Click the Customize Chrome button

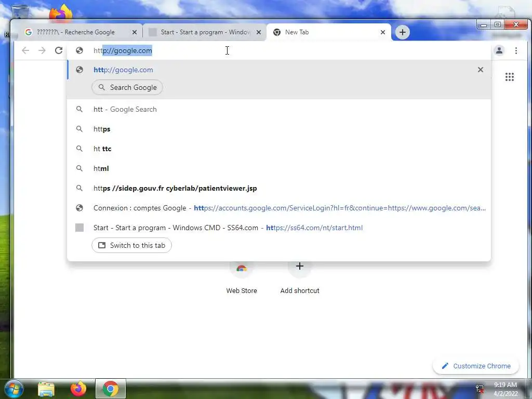point(476,366)
